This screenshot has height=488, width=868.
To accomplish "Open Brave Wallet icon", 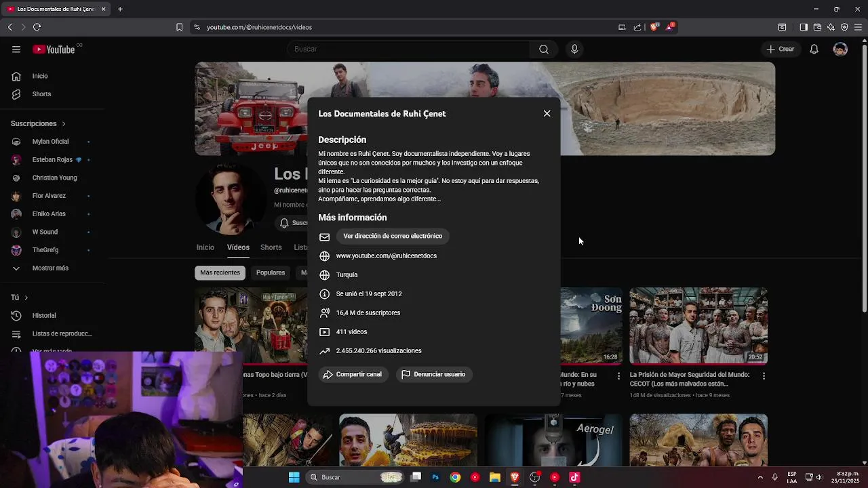I will tap(817, 27).
